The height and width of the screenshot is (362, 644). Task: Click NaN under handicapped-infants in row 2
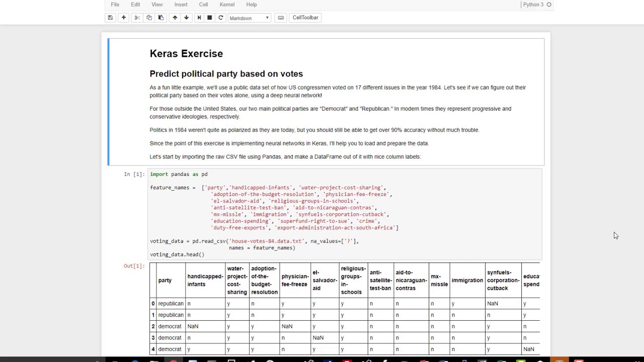pyautogui.click(x=193, y=327)
